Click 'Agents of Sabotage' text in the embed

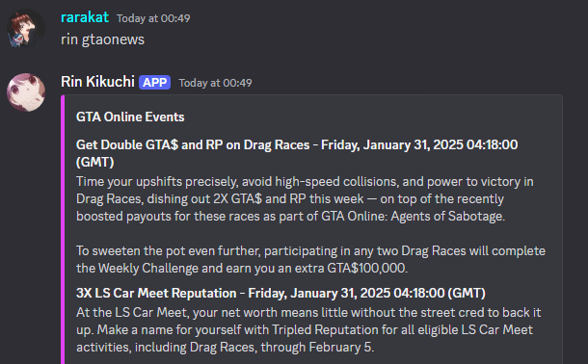pyautogui.click(x=448, y=217)
